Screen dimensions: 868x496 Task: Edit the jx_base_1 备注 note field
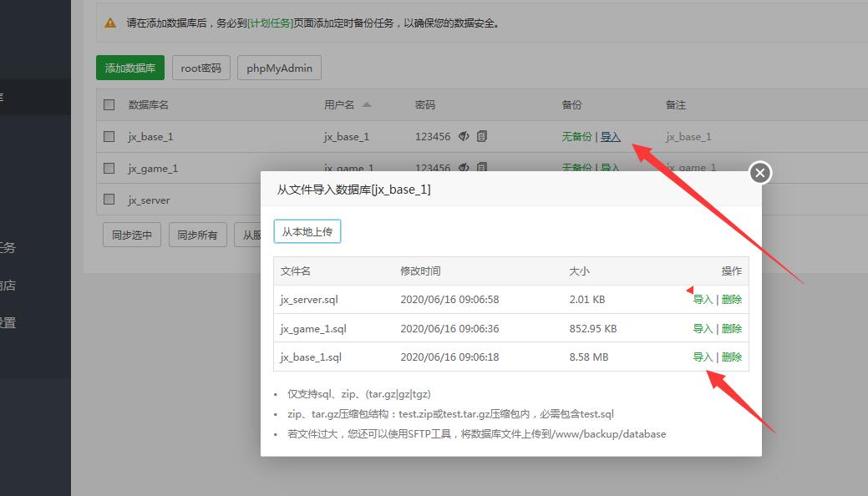point(688,136)
